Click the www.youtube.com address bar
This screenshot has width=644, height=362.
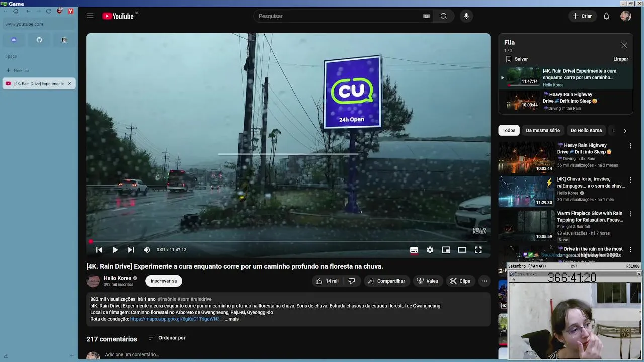[x=39, y=24]
